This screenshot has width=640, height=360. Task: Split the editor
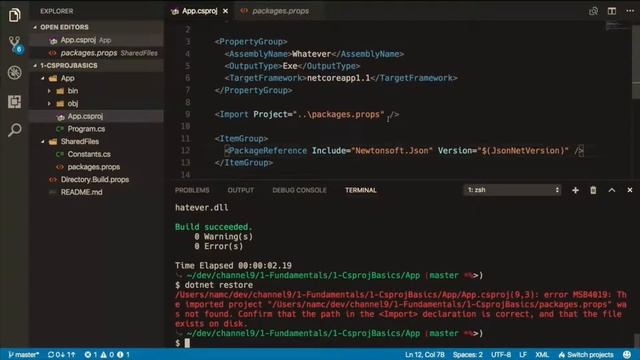tap(611, 11)
